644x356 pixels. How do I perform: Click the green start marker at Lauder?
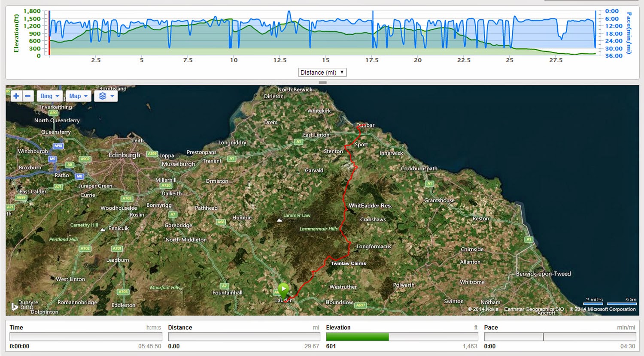coord(283,291)
